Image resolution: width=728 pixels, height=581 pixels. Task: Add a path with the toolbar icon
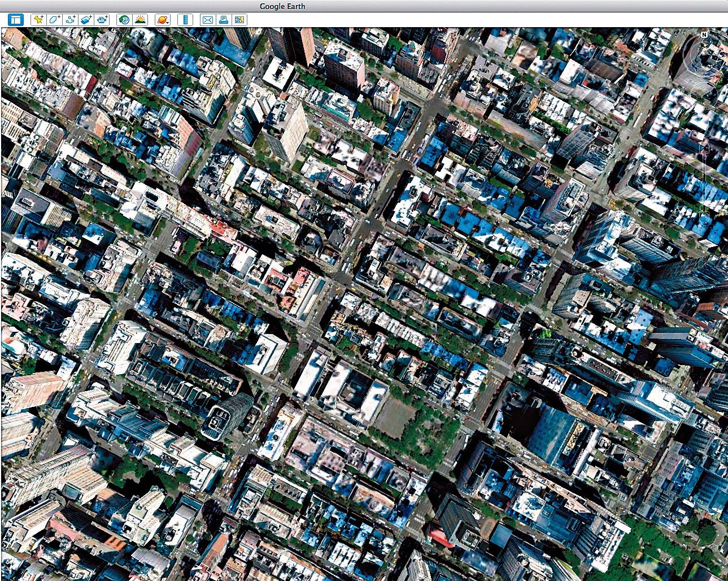tap(70, 20)
